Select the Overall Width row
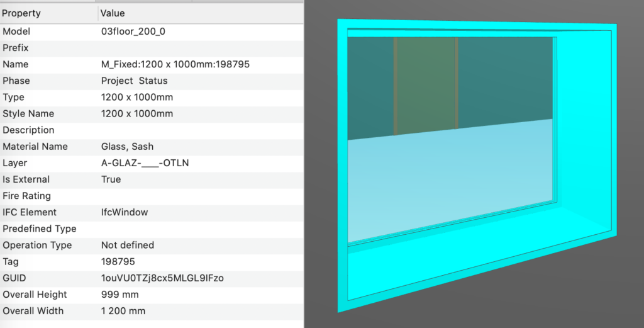 click(x=34, y=310)
